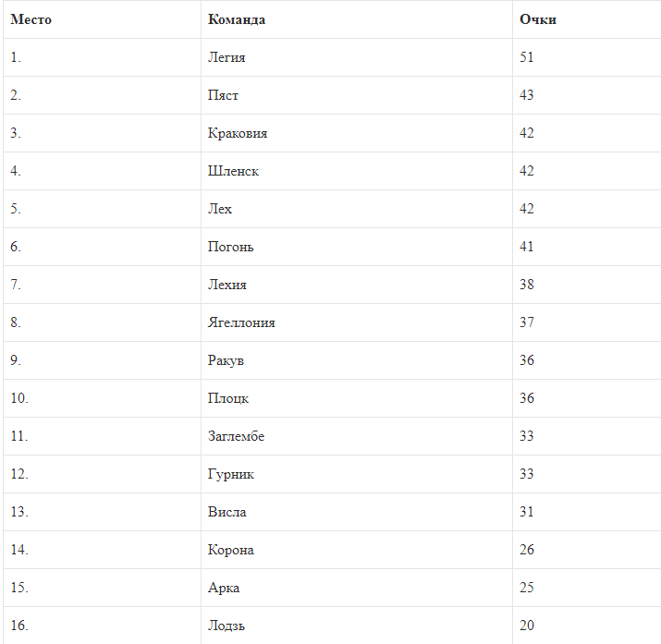Click the Команда column header
This screenshot has height=644, width=661.
coord(237,19)
